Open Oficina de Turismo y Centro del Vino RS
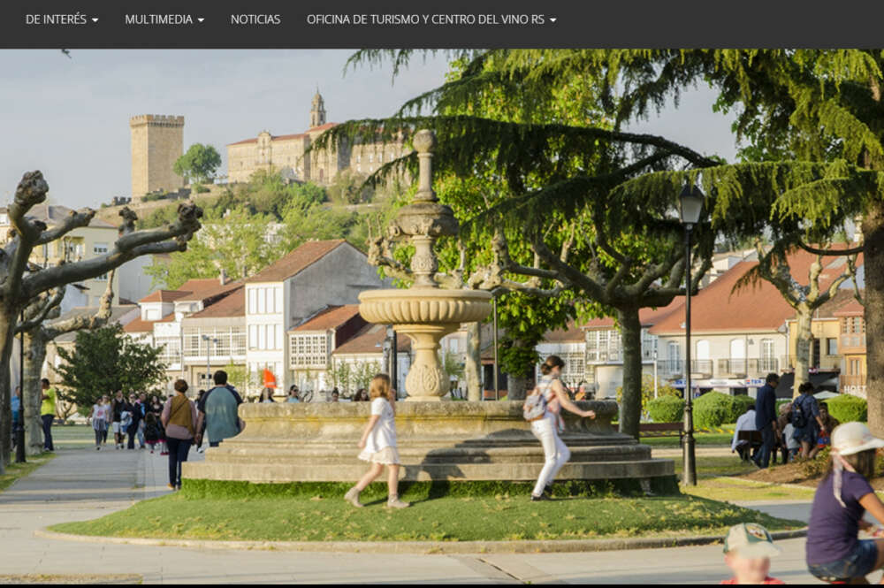Image resolution: width=884 pixels, height=588 pixels. tap(425, 19)
